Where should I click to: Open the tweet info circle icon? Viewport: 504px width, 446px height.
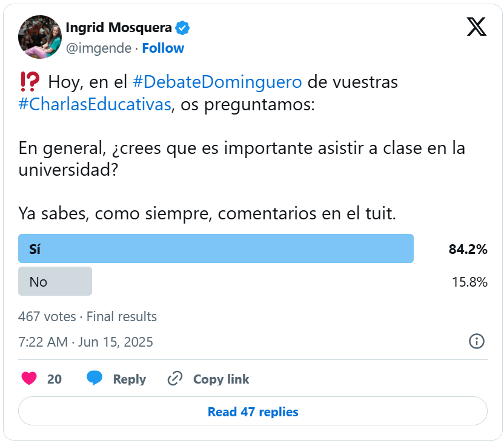(477, 341)
